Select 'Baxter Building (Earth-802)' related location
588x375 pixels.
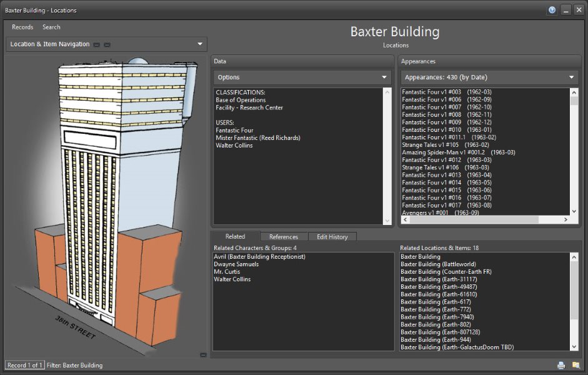(436, 324)
